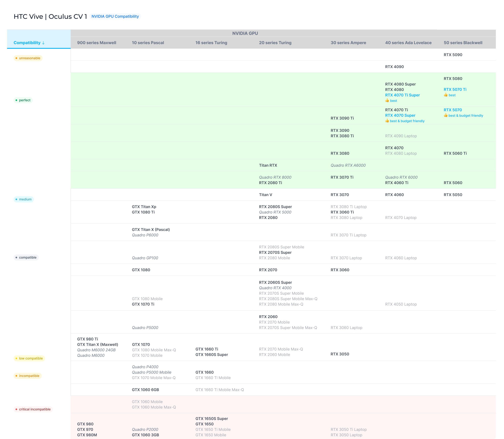
Task: Select the 10 series Pascal column header
Action: point(148,43)
